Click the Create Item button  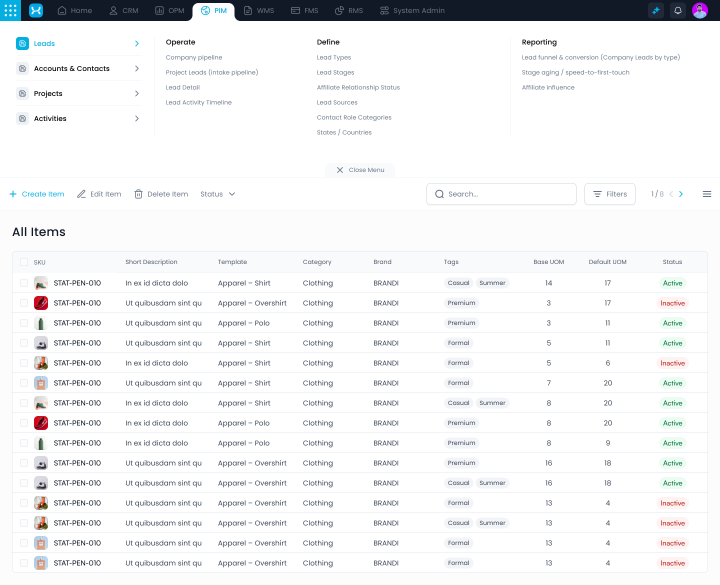[37, 194]
